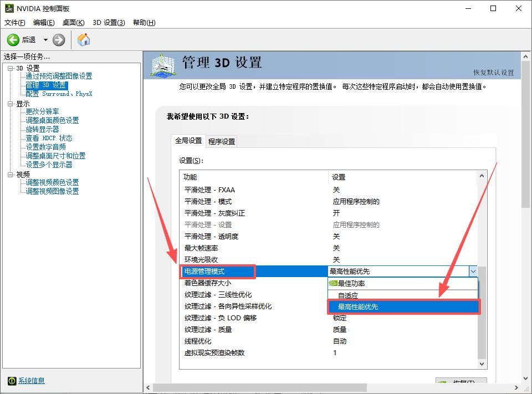Click 恢复默认设置 link in header

click(x=494, y=73)
